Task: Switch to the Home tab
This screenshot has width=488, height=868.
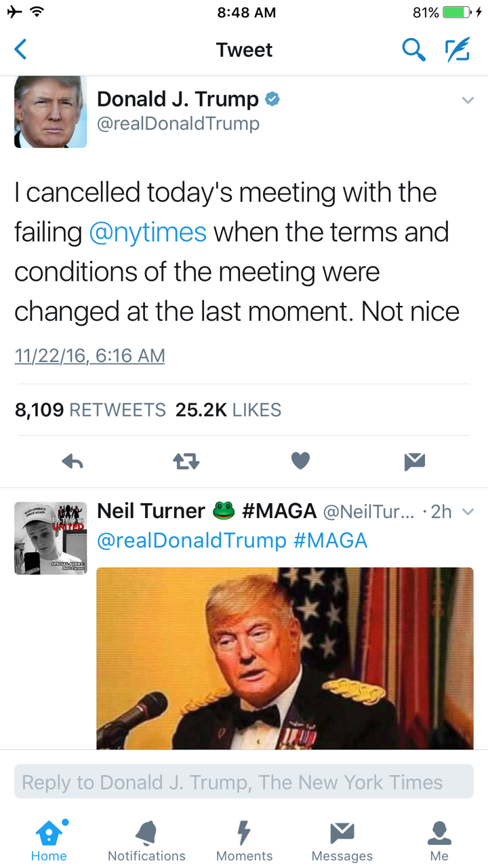Action: point(49,841)
